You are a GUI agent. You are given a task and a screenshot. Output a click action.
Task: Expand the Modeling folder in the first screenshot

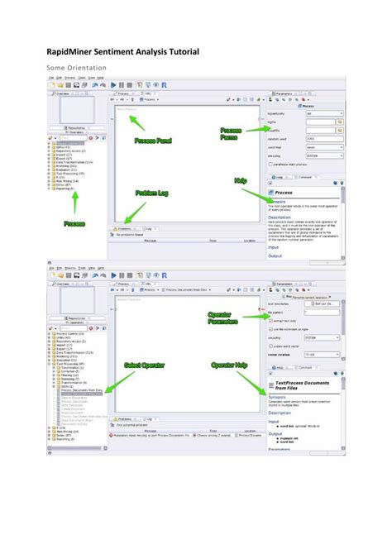click(x=49, y=166)
